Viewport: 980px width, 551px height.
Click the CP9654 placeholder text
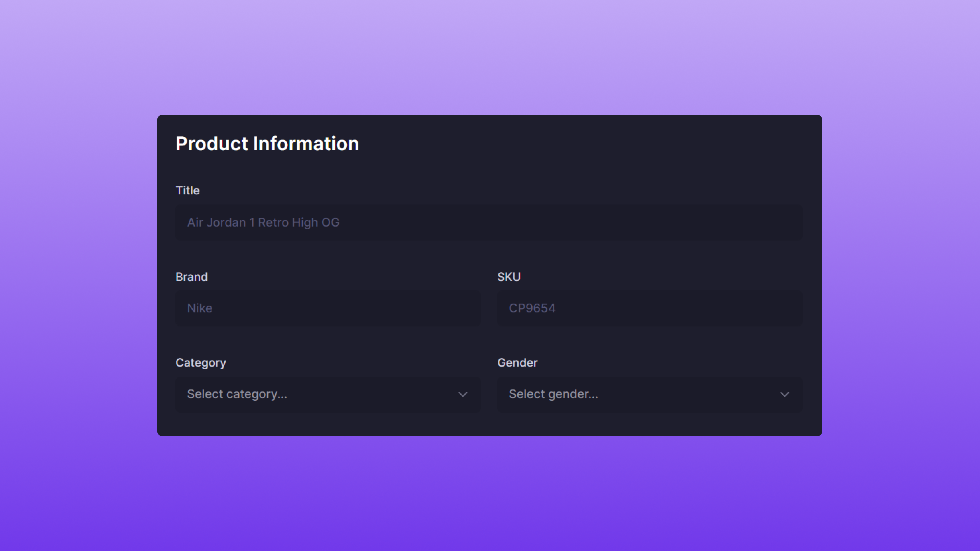pyautogui.click(x=532, y=308)
